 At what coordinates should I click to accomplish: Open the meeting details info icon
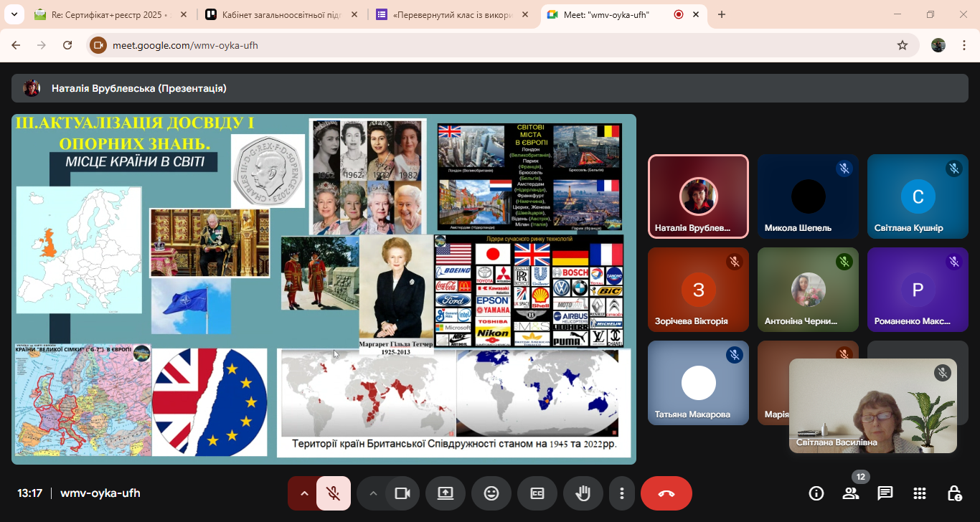pyautogui.click(x=816, y=493)
